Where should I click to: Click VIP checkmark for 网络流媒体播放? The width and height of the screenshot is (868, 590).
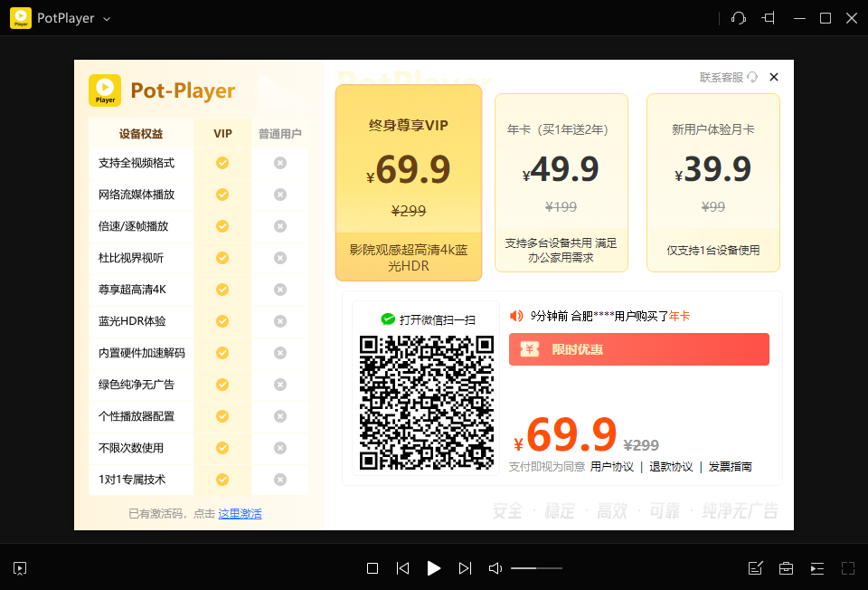[x=222, y=195]
